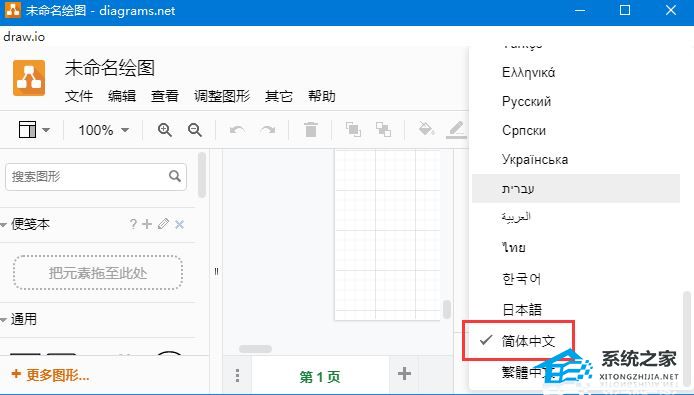Screen dimensions: 694x395
Task: Close the scratchpad with the X icon
Action: [179, 225]
